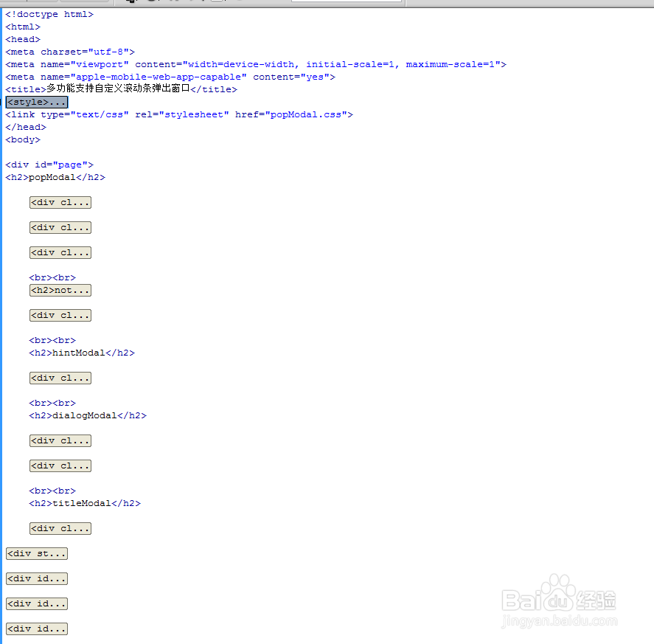Expand the <div cl... block directly below the popModal heading

coord(60,202)
